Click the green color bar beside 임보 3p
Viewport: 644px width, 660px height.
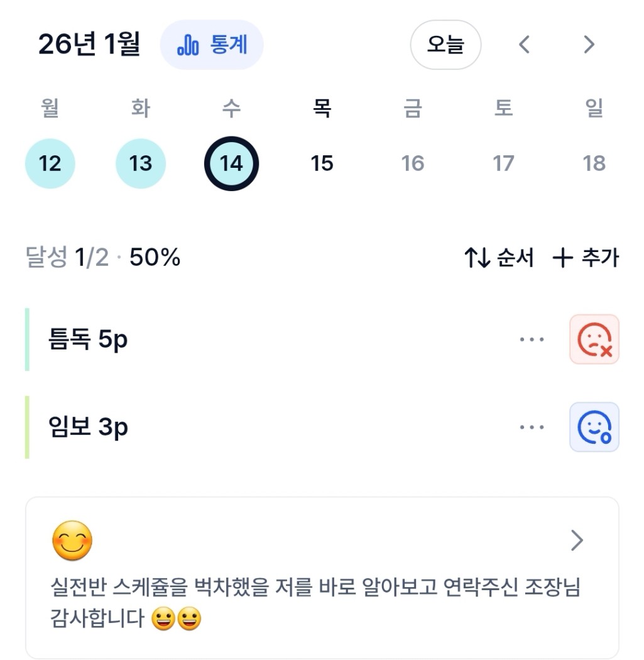(28, 427)
